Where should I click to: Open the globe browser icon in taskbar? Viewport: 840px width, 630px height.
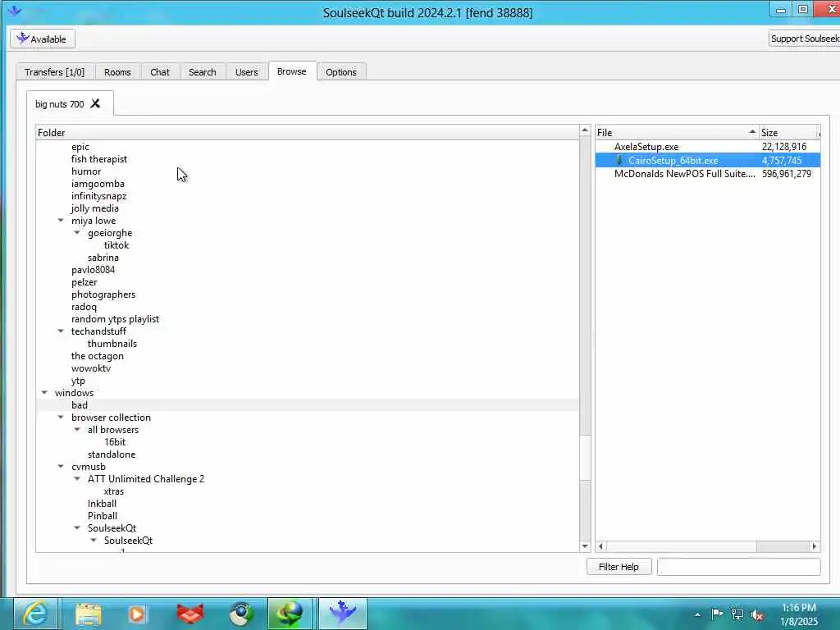(242, 614)
